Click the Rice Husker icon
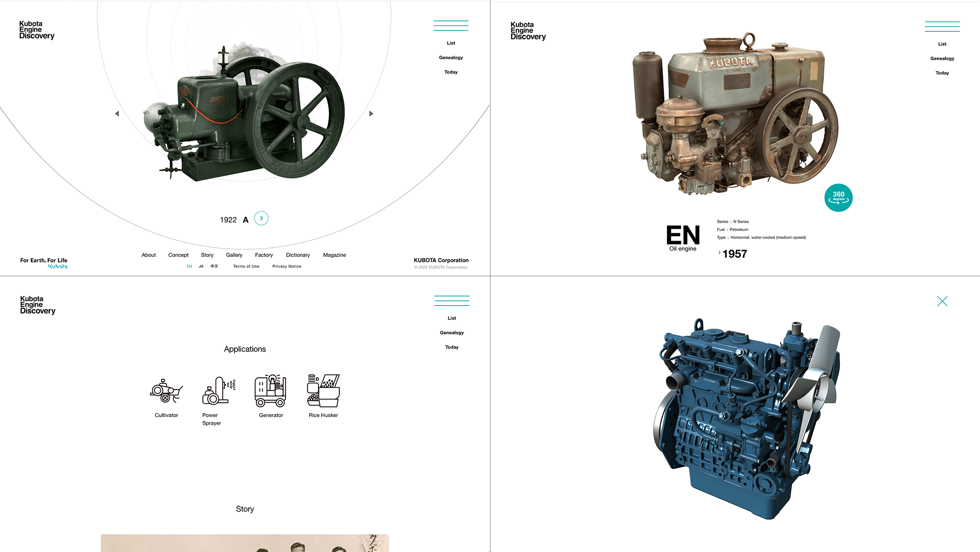 (x=323, y=391)
